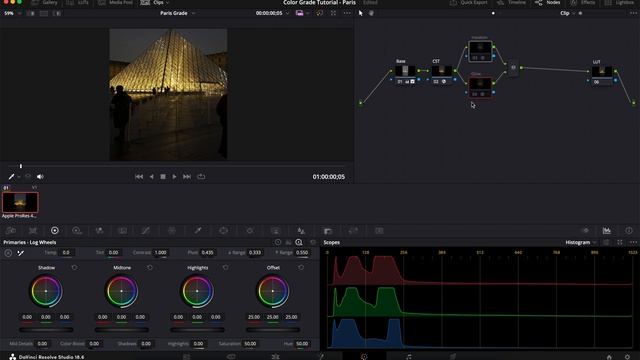The width and height of the screenshot is (640, 360).
Task: Reset the Midtone wheel
Action: pyautogui.click(x=150, y=267)
